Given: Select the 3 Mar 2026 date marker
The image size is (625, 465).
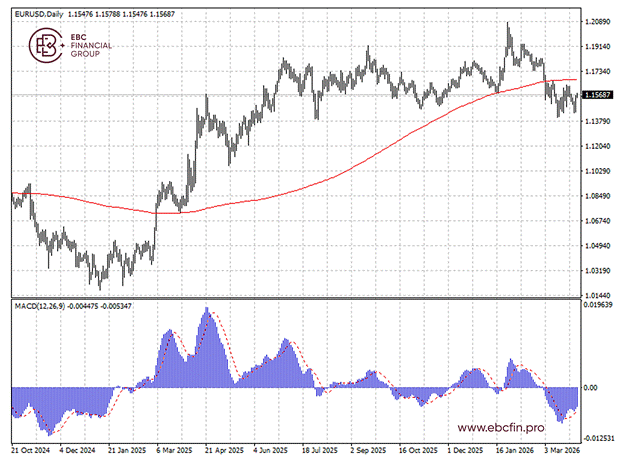Looking at the screenshot, I should coord(561,451).
